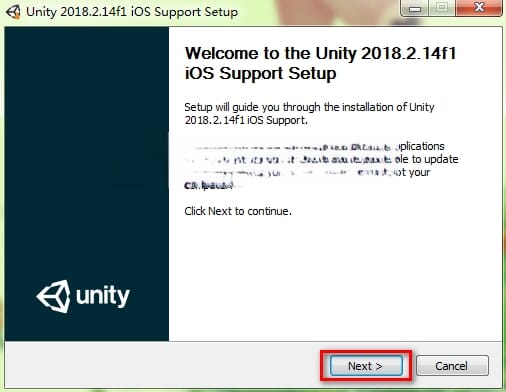Click the Next > button
This screenshot has height=392, width=506.
pyautogui.click(x=366, y=366)
